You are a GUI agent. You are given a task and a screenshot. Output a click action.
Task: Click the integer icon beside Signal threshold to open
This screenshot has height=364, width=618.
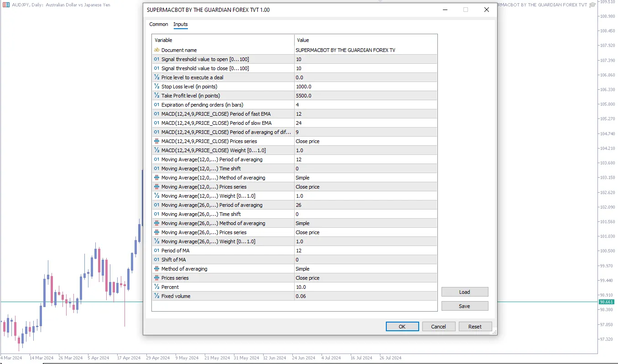tap(156, 59)
